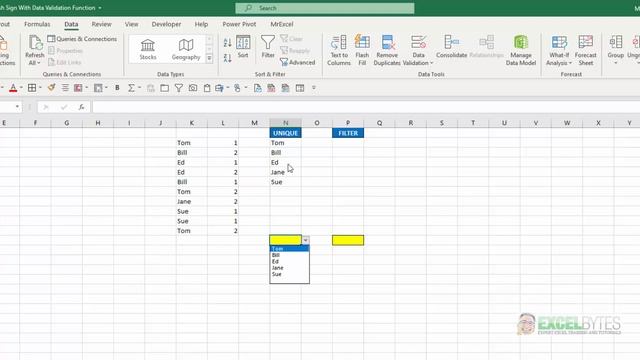Expand the Data Types gallery more arrow
640x360 pixels.
click(209, 59)
